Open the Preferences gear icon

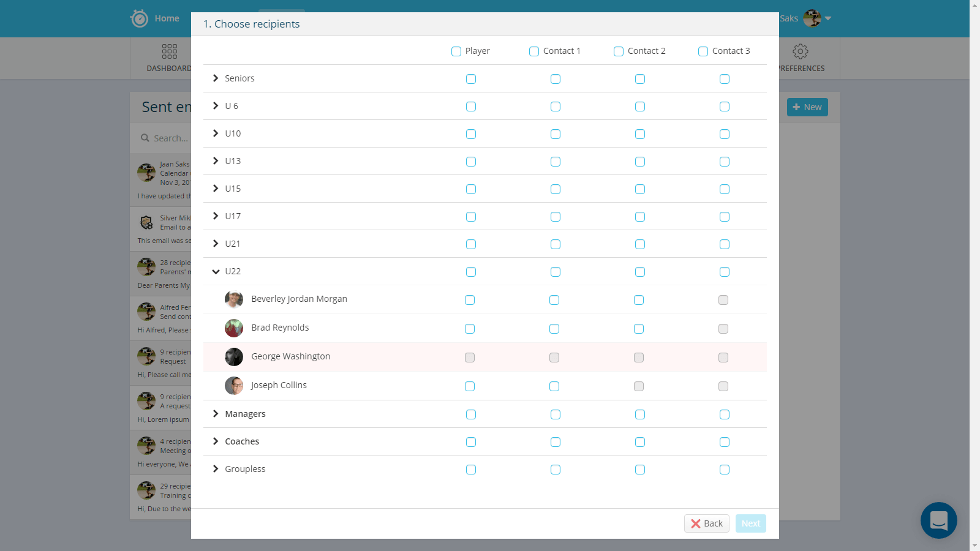[x=800, y=51]
